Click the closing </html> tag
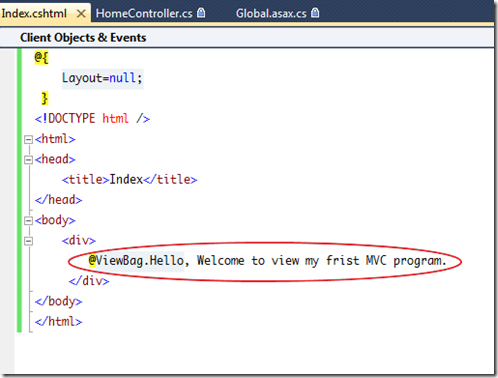This screenshot has width=498, height=378. (58, 322)
